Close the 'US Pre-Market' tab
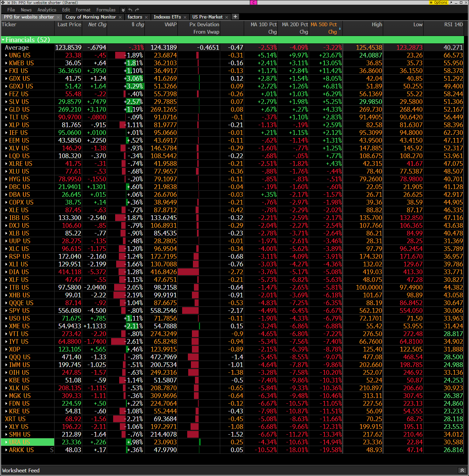The width and height of the screenshot is (469, 476). point(227,17)
